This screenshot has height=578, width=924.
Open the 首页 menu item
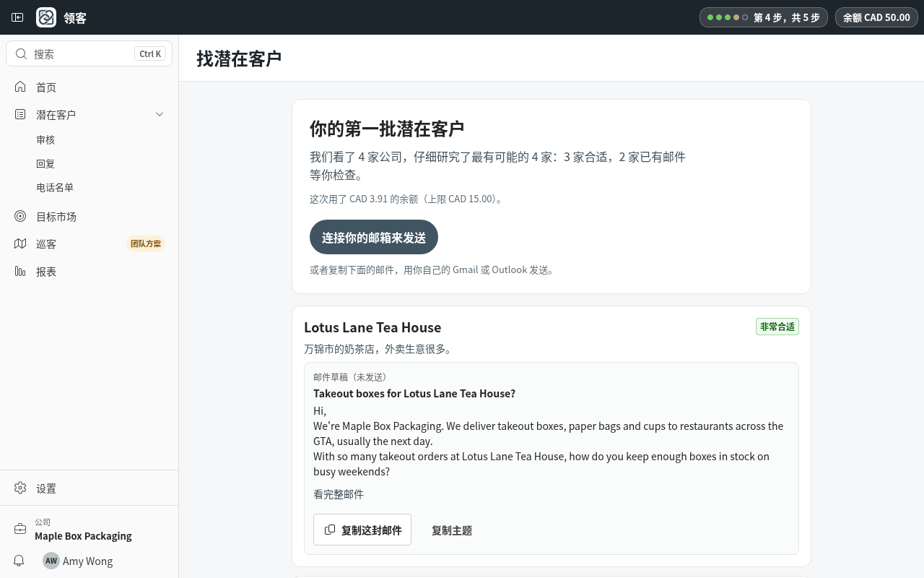tap(90, 87)
